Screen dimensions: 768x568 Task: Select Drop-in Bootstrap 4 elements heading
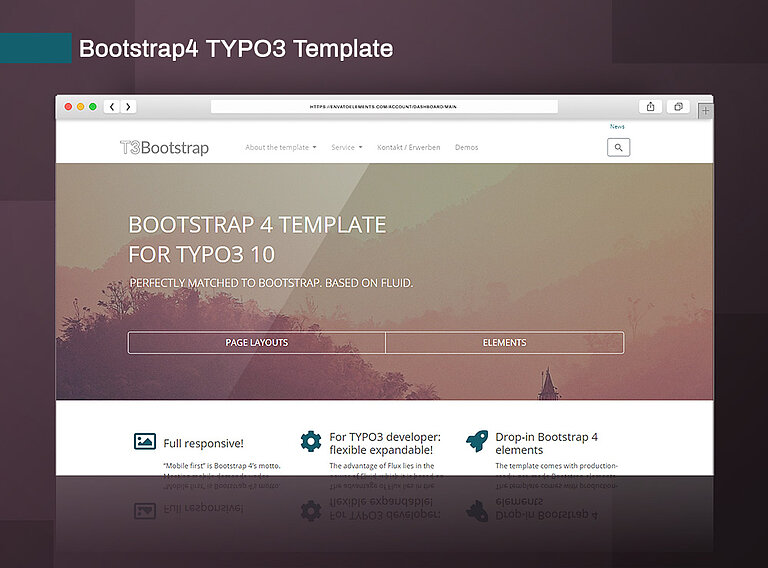(x=547, y=443)
